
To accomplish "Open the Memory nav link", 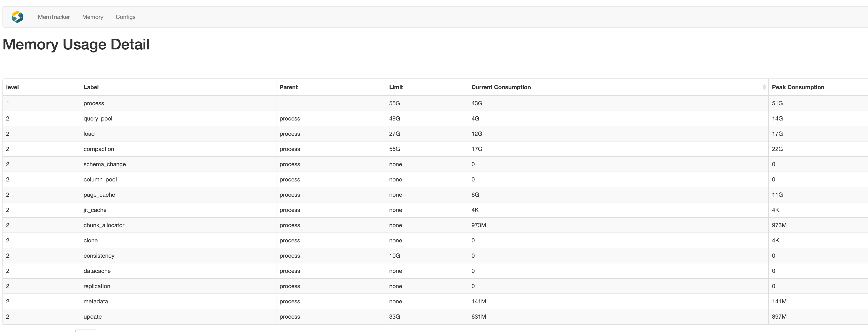I will (x=93, y=17).
